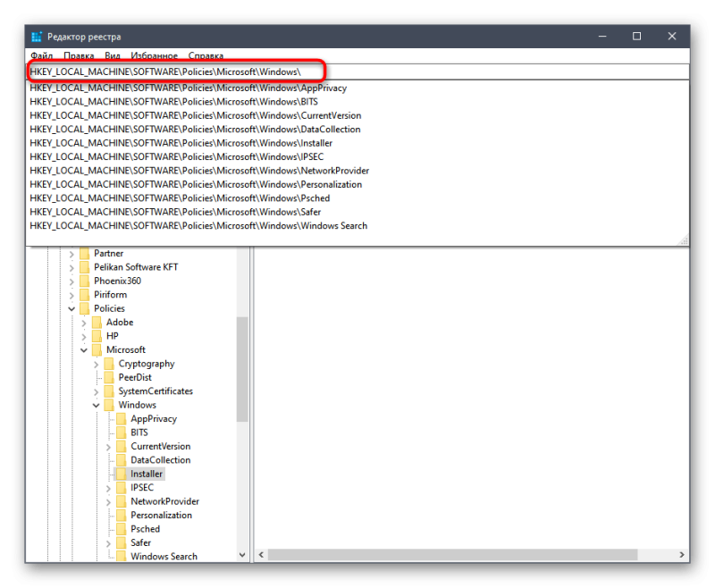This screenshot has width=715, height=588.
Task: Open the Правка menu
Action: tap(79, 55)
